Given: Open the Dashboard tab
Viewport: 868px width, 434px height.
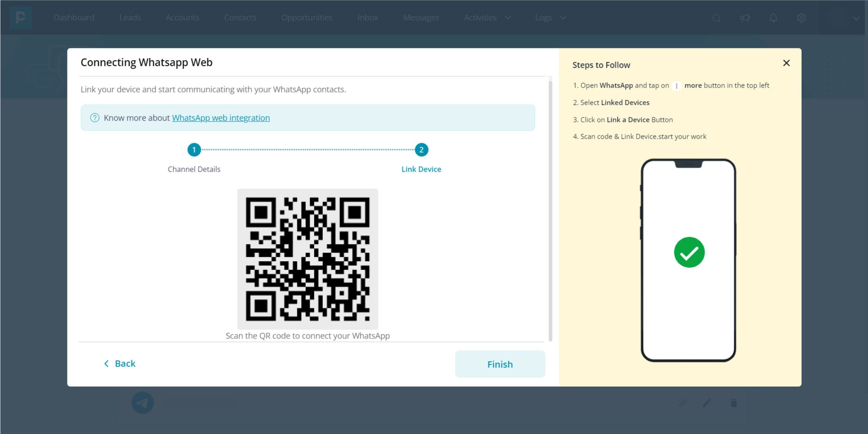Looking at the screenshot, I should tap(74, 18).
